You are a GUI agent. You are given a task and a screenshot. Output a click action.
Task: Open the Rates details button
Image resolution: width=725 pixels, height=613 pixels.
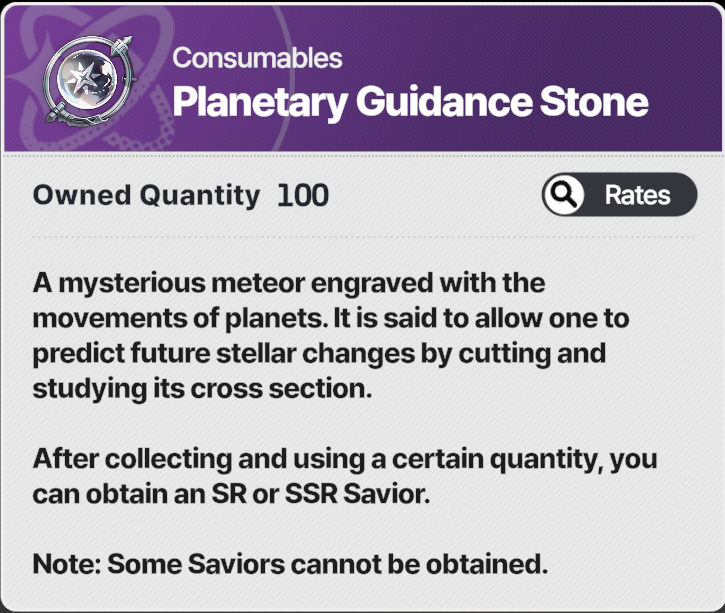point(619,195)
